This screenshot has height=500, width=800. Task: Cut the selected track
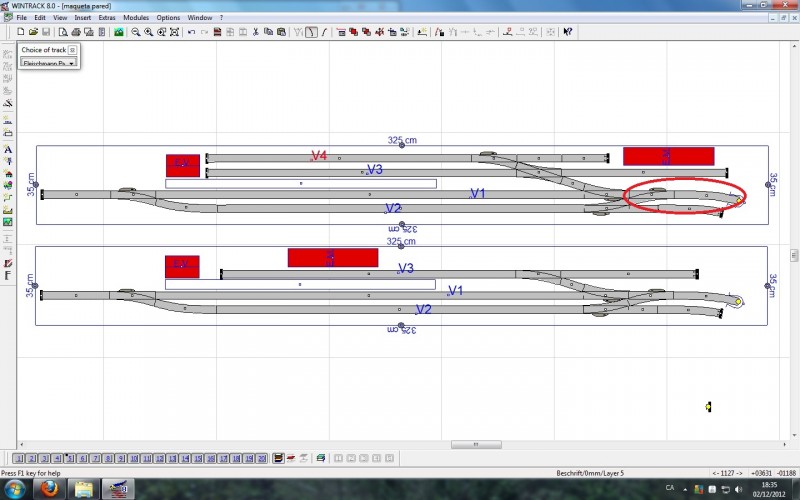(256, 32)
